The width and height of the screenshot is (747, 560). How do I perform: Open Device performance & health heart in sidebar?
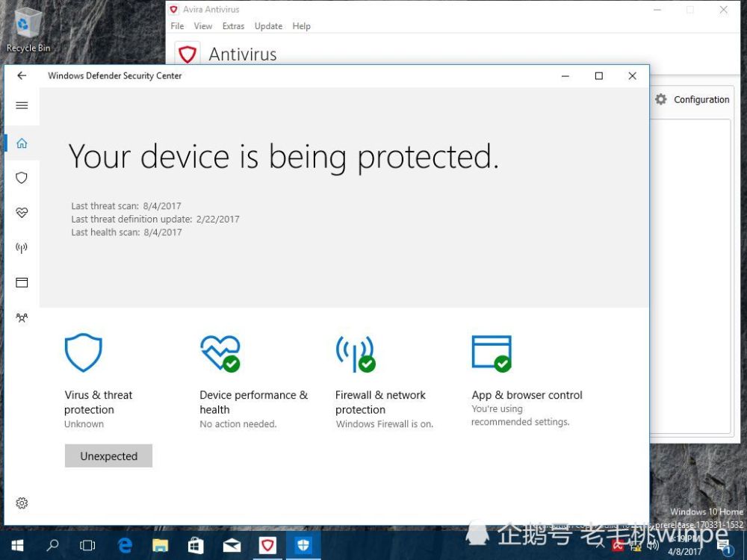pyautogui.click(x=22, y=212)
